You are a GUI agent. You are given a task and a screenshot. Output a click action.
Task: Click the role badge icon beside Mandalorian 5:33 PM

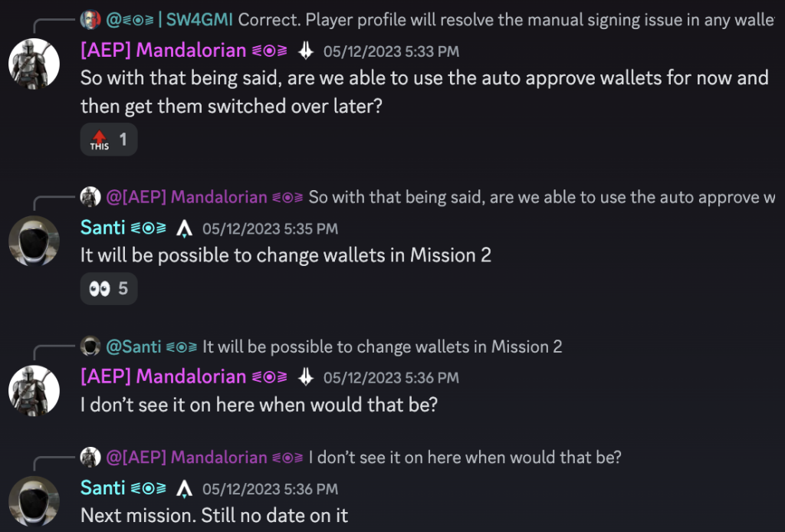[306, 51]
